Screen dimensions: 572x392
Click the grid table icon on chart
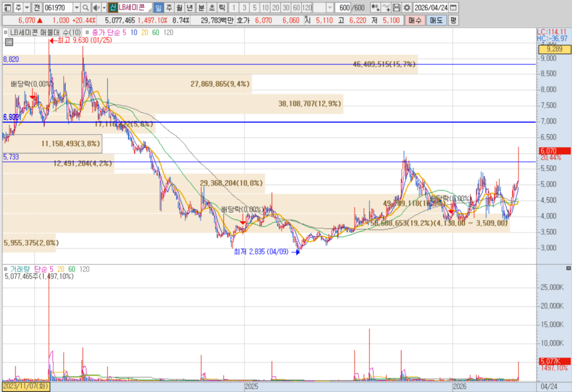coord(9,42)
